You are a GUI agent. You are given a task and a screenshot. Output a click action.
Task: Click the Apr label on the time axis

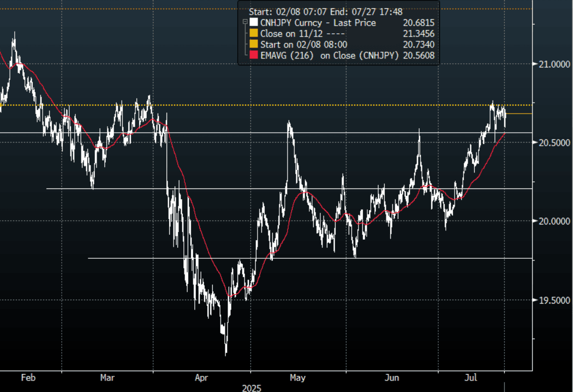[201, 378]
